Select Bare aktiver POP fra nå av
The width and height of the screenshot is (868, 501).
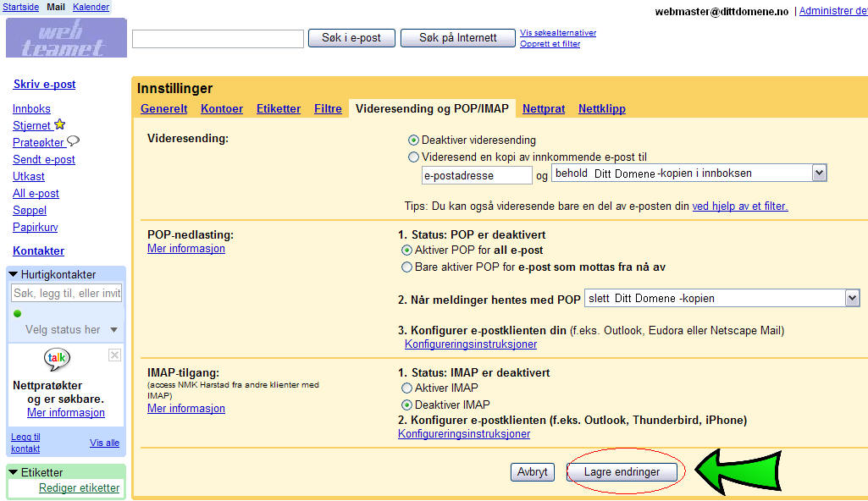click(x=406, y=267)
